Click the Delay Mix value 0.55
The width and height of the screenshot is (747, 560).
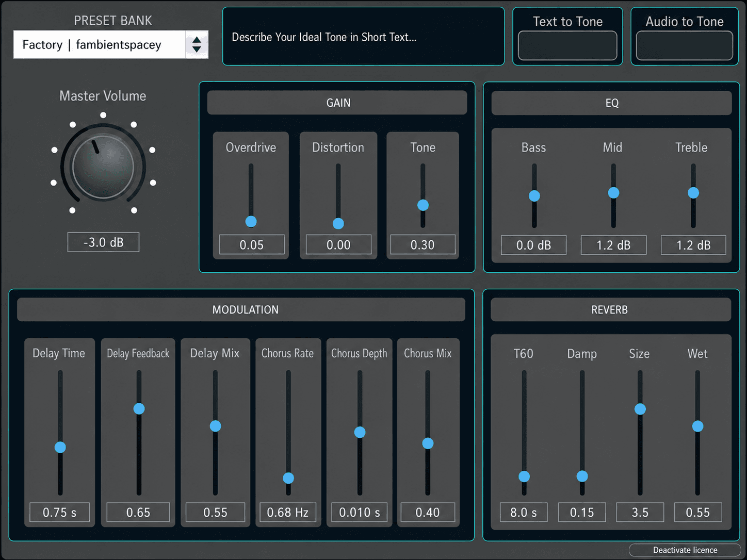pos(216,513)
